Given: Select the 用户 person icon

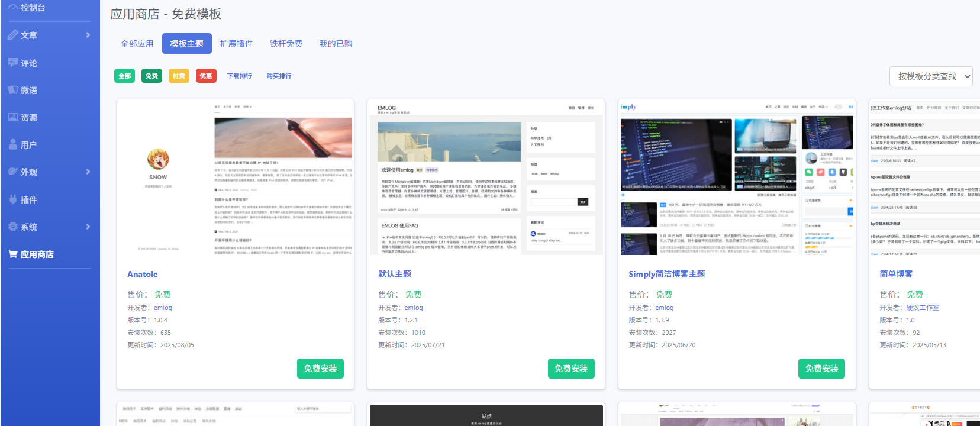Looking at the screenshot, I should (12, 144).
